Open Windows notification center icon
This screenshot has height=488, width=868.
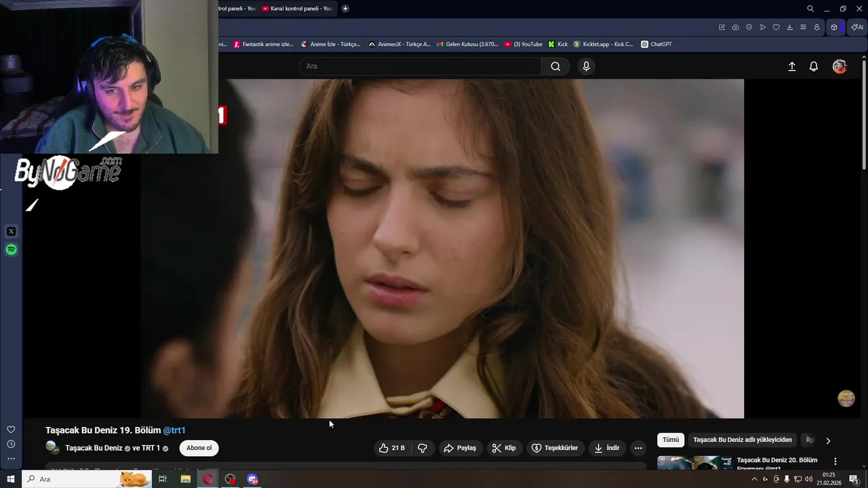pyautogui.click(x=854, y=479)
